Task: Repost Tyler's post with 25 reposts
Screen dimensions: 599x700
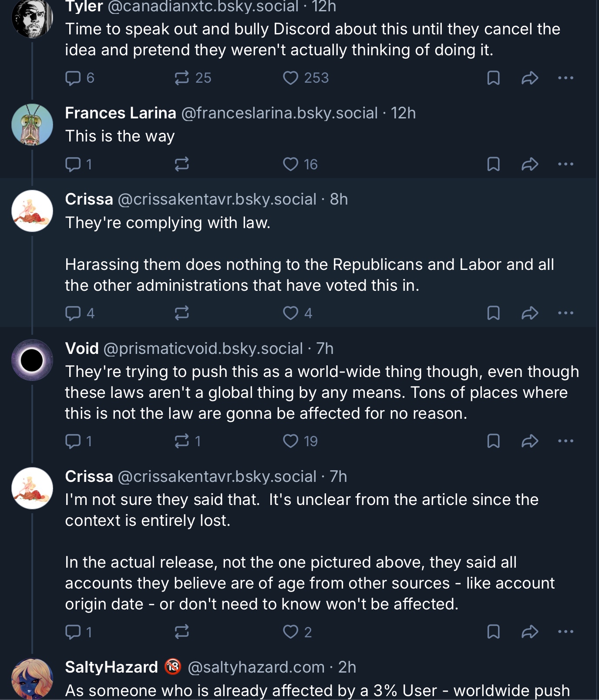Action: point(182,78)
